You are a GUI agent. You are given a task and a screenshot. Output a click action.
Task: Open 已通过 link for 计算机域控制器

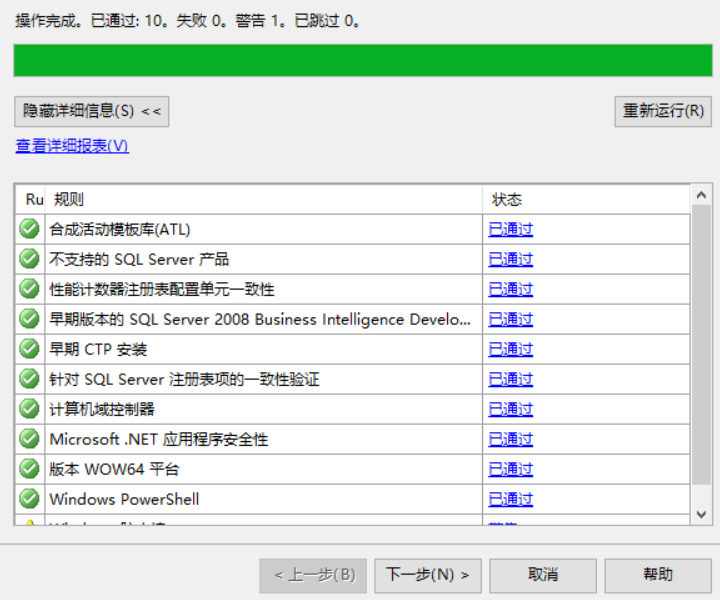(x=511, y=409)
